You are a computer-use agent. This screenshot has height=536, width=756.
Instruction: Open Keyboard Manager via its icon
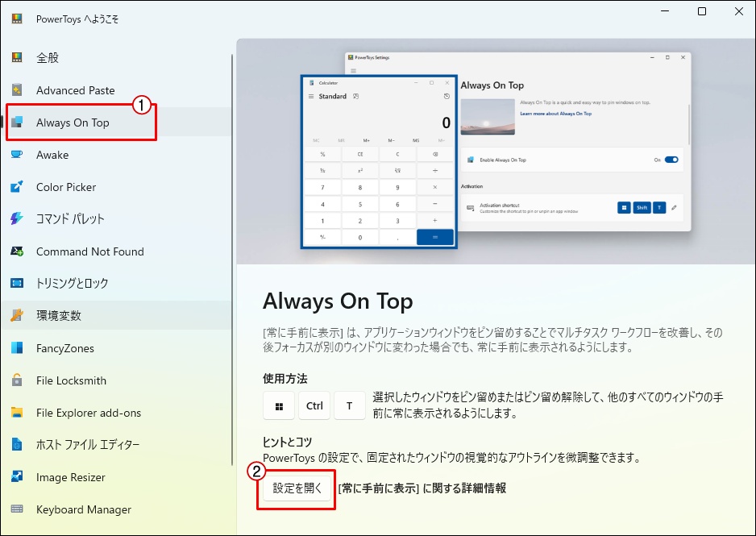coord(18,509)
